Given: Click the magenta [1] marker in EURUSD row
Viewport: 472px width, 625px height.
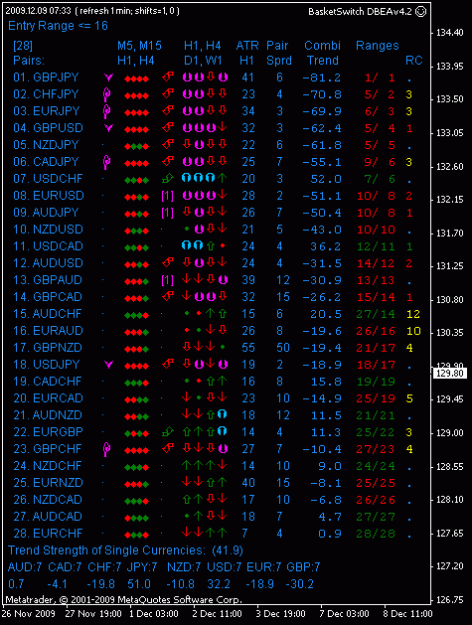Looking at the screenshot, I should (x=167, y=196).
